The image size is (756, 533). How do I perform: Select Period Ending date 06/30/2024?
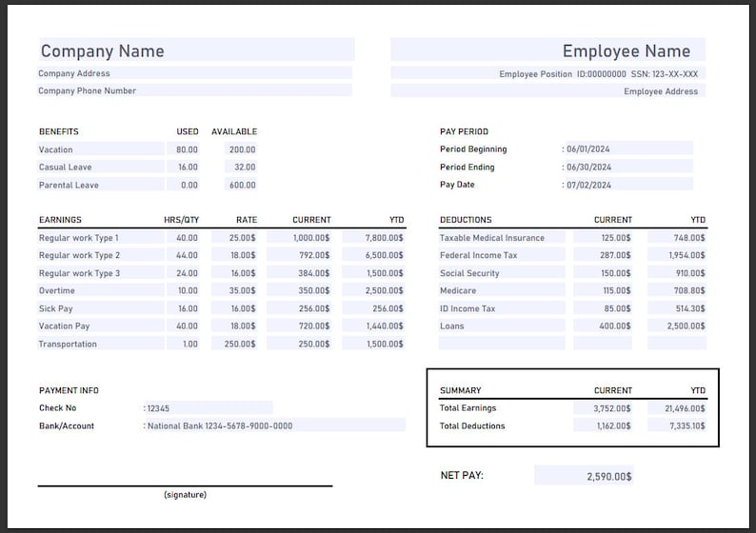628,167
